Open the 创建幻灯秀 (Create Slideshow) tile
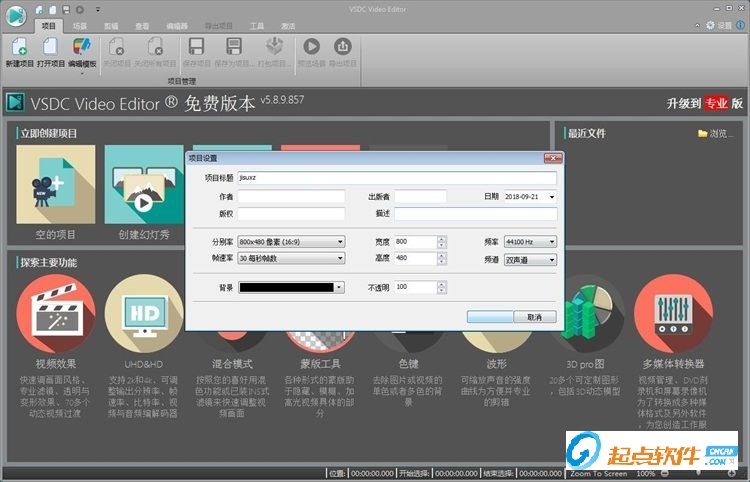Image resolution: width=750 pixels, height=482 pixels. coord(144,185)
